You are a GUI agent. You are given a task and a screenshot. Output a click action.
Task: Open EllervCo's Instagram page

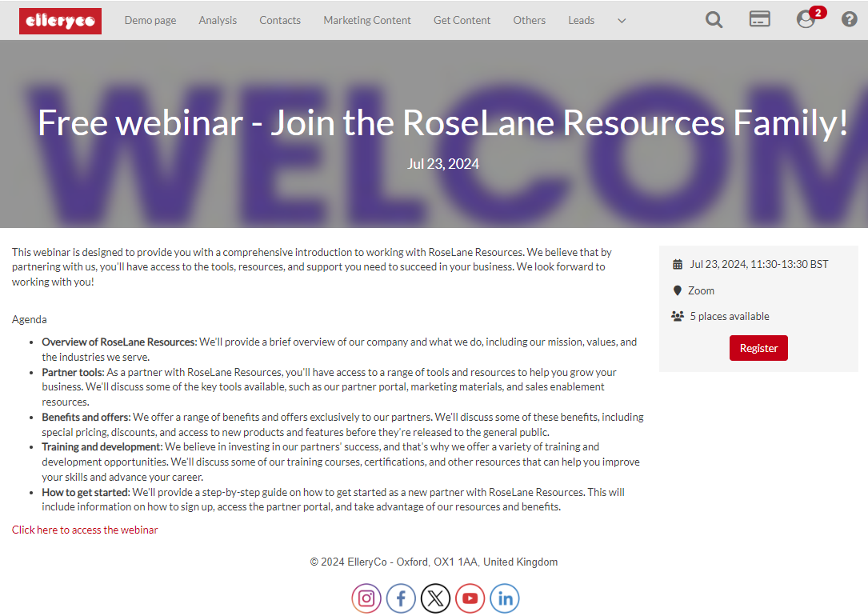[x=366, y=598]
